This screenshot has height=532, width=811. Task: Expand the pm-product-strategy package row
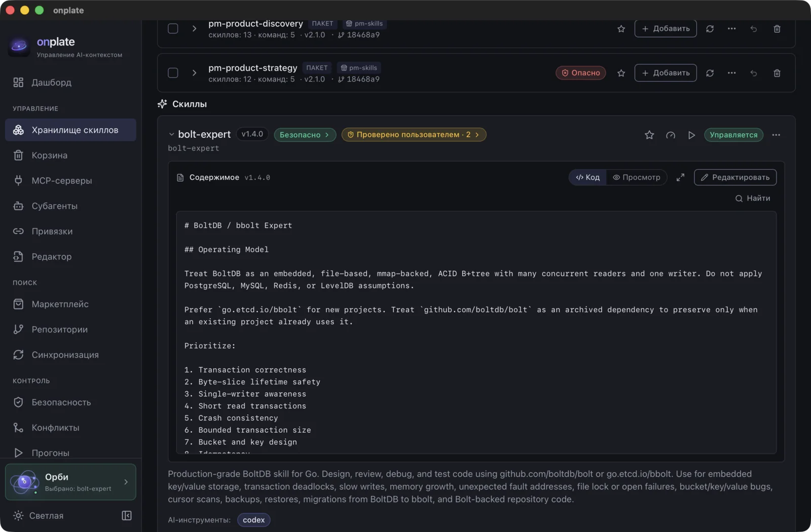pyautogui.click(x=194, y=73)
